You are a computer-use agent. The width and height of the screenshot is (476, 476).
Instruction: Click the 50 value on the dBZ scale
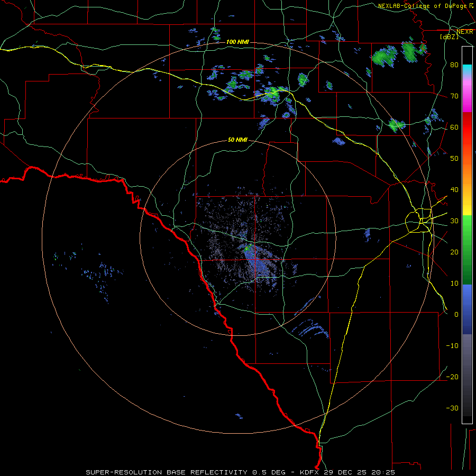pyautogui.click(x=454, y=159)
